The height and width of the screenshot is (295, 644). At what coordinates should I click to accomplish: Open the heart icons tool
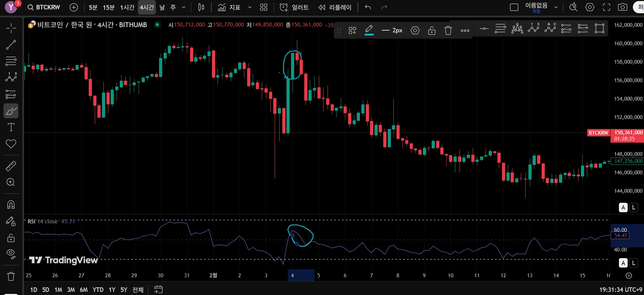[11, 144]
